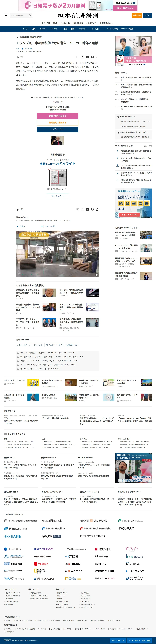156x644 pixels.
Task: Go to the 日本経済新聞 homepage logo
Action: (x=78, y=16)
